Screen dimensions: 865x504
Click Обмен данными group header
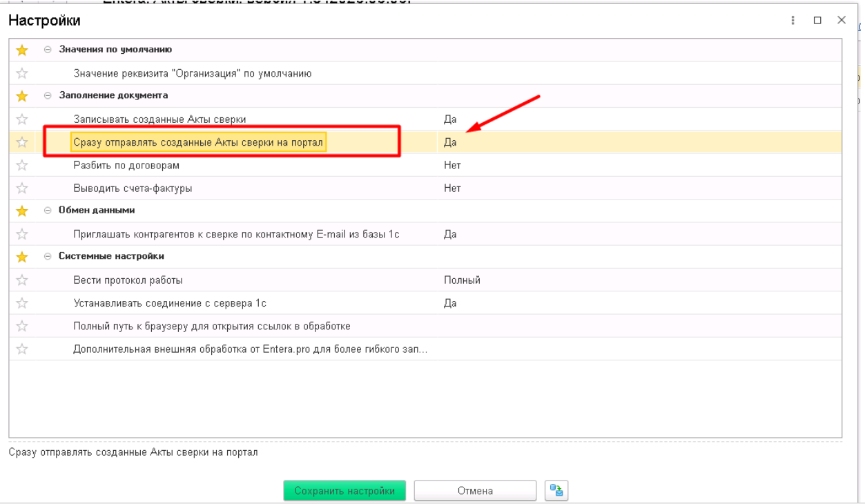pyautogui.click(x=97, y=210)
